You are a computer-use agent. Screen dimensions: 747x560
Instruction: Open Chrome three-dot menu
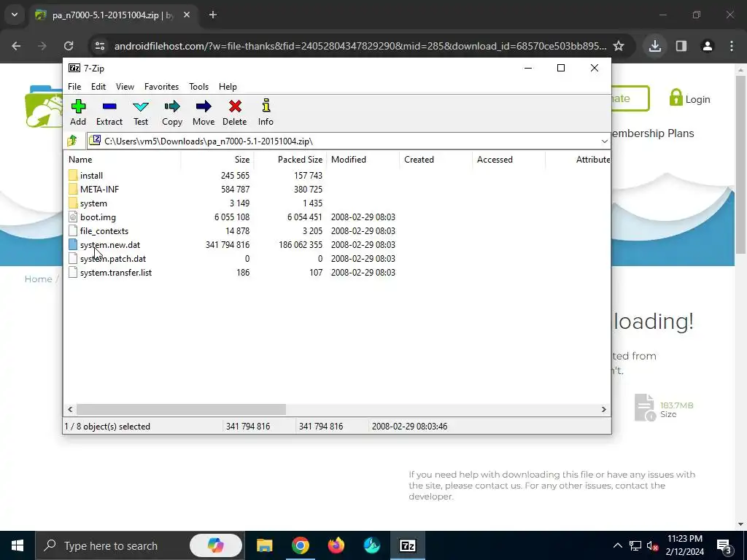(x=732, y=46)
